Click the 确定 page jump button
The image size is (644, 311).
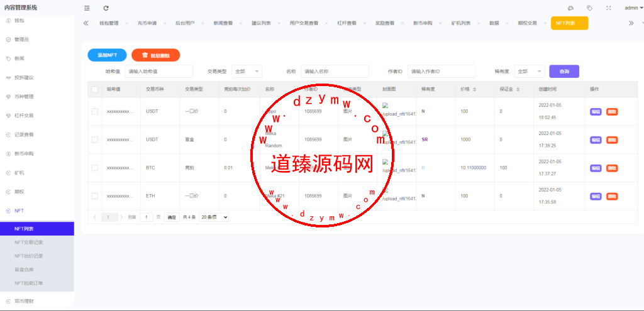(172, 217)
